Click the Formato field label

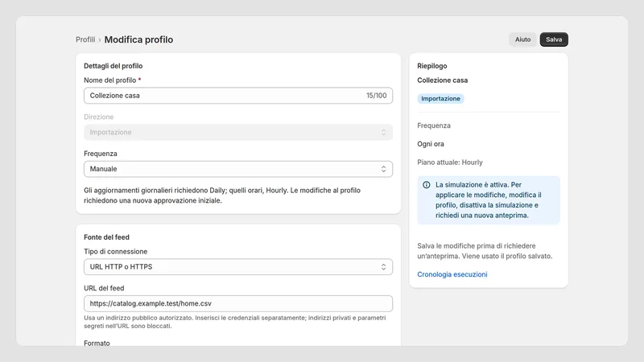pyautogui.click(x=97, y=343)
